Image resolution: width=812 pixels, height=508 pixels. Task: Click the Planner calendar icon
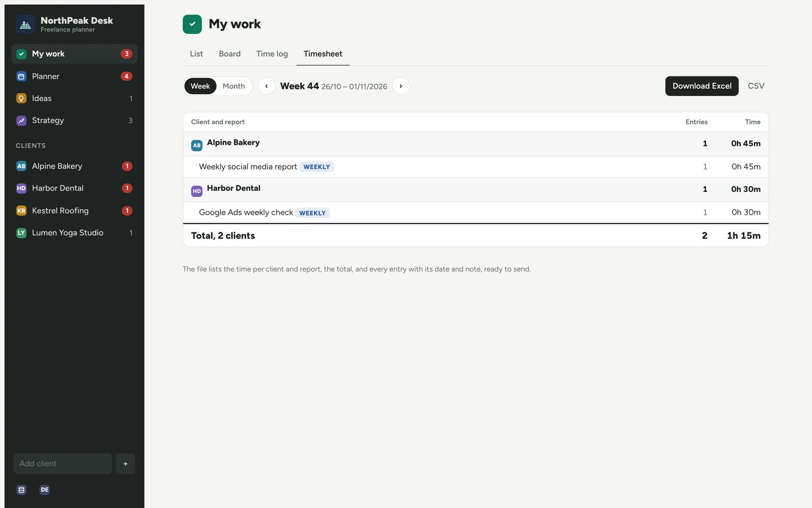pyautogui.click(x=22, y=76)
